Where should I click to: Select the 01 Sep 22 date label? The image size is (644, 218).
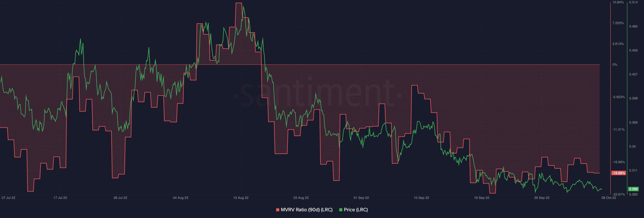[x=361, y=198]
